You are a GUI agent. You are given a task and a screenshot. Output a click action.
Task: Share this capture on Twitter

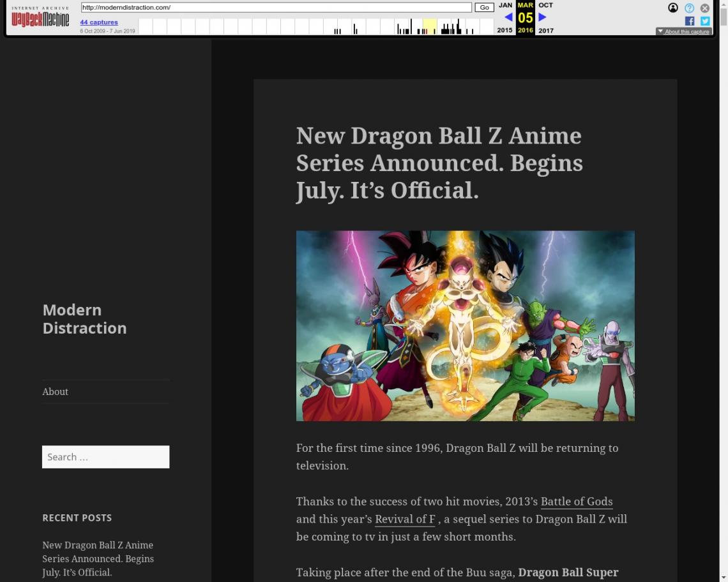point(705,21)
